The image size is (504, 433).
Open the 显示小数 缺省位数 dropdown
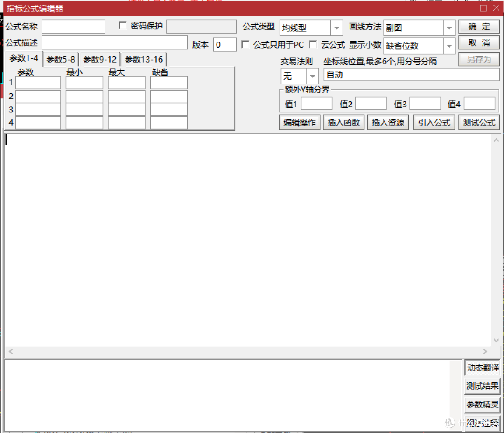coord(449,46)
